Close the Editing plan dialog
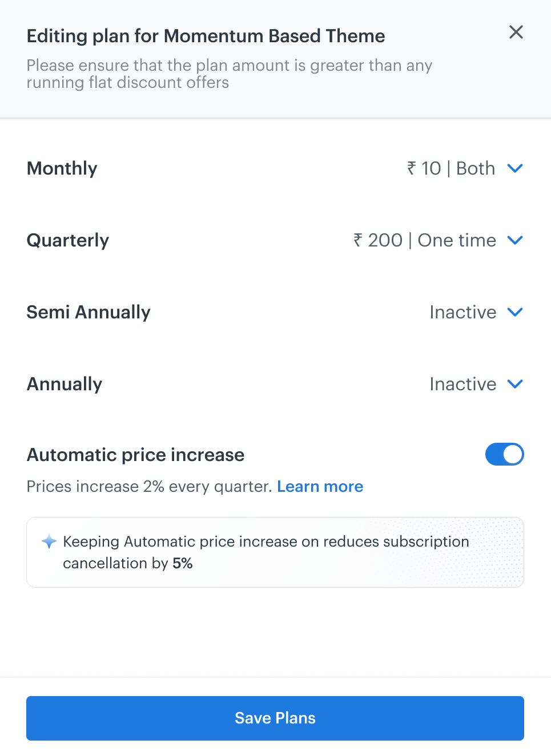The image size is (551, 756). pyautogui.click(x=516, y=32)
